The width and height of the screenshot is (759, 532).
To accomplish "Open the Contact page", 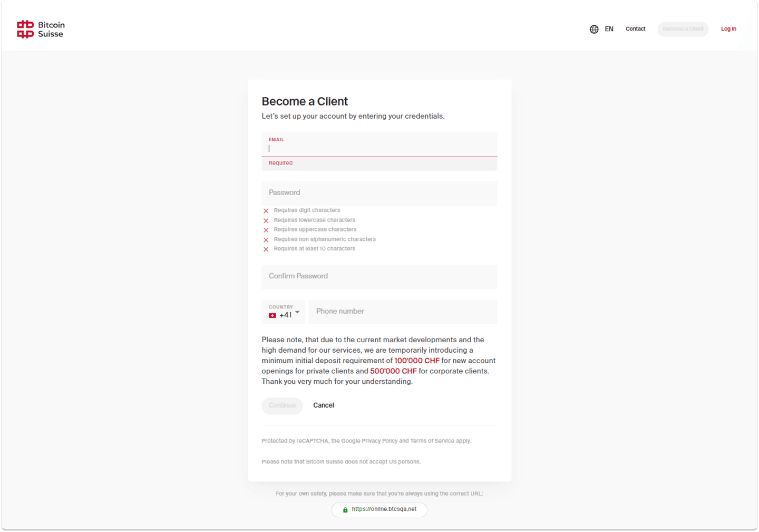I will click(x=635, y=29).
